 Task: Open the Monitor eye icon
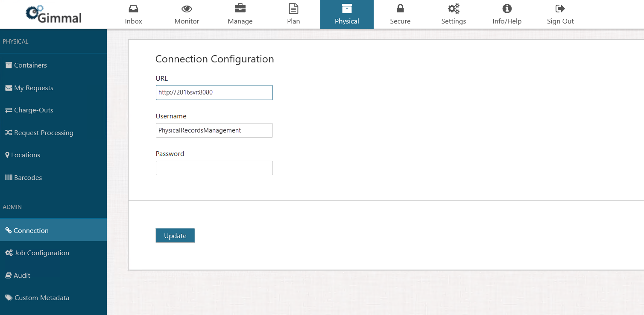point(187,9)
